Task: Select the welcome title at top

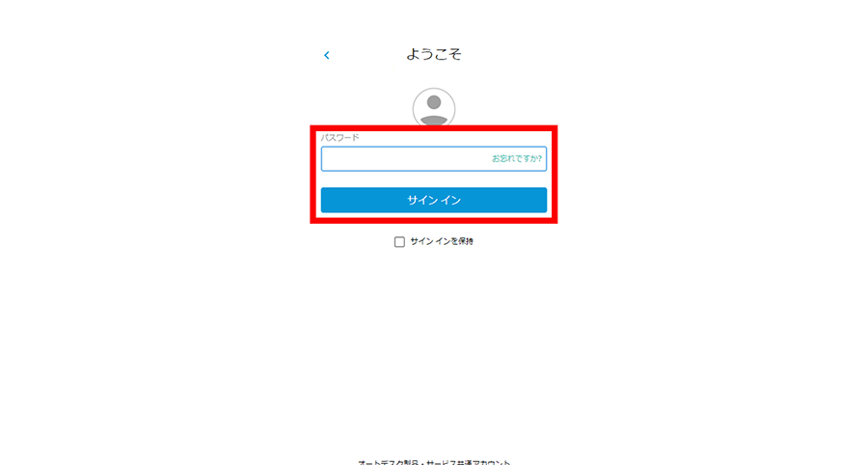Action: coord(434,54)
